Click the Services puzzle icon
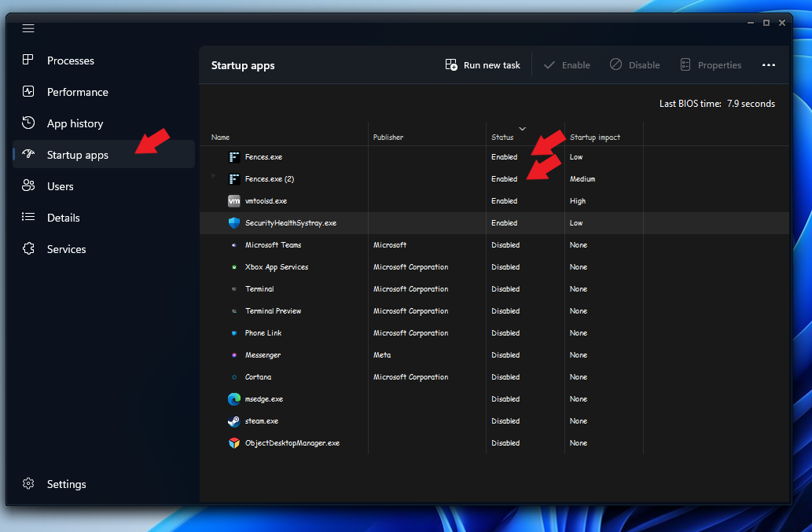Viewport: 812px width, 532px height. point(28,248)
